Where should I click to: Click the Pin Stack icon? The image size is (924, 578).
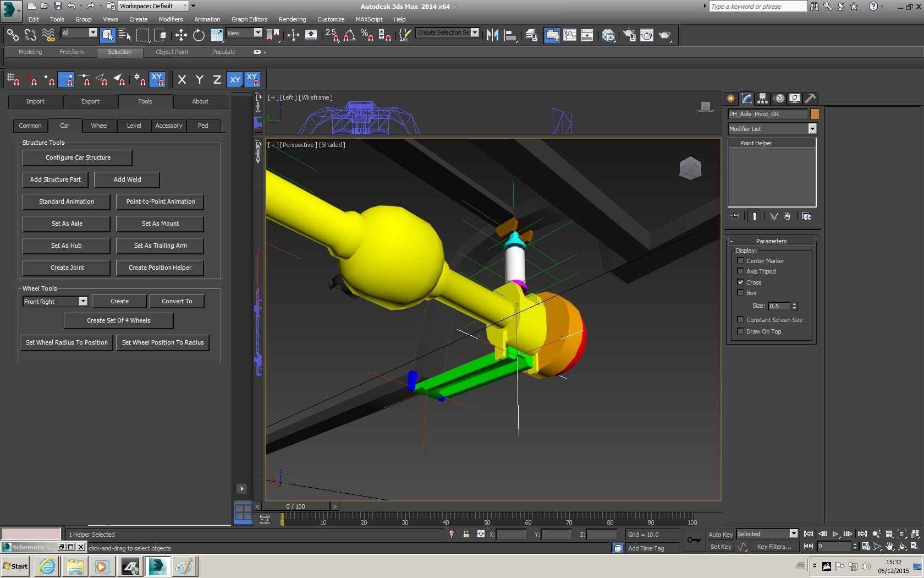tap(735, 216)
